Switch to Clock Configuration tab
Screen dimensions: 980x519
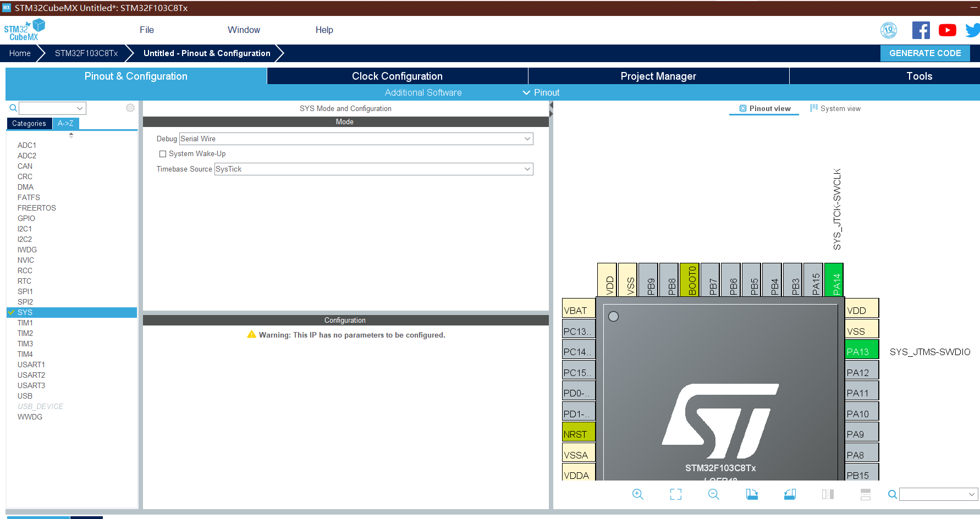coord(397,76)
